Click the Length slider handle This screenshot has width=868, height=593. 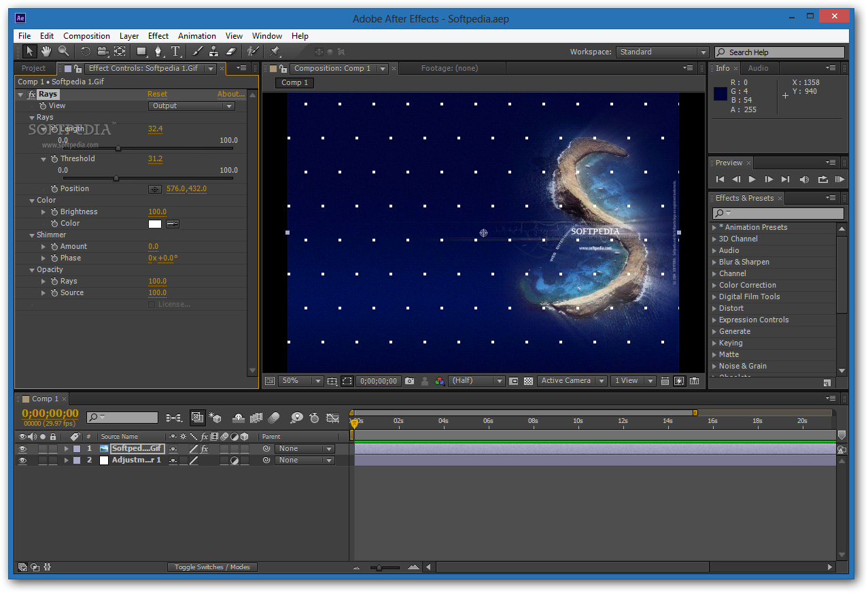click(x=118, y=148)
